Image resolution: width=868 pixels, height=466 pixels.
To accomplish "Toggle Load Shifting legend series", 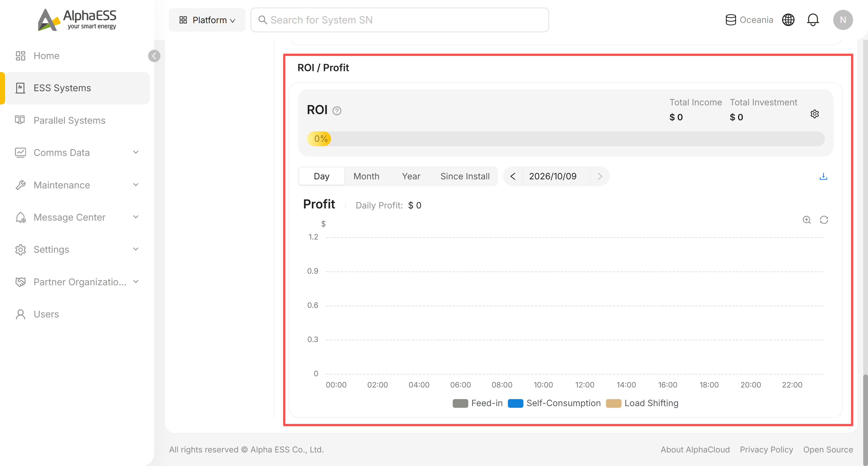I will (642, 403).
